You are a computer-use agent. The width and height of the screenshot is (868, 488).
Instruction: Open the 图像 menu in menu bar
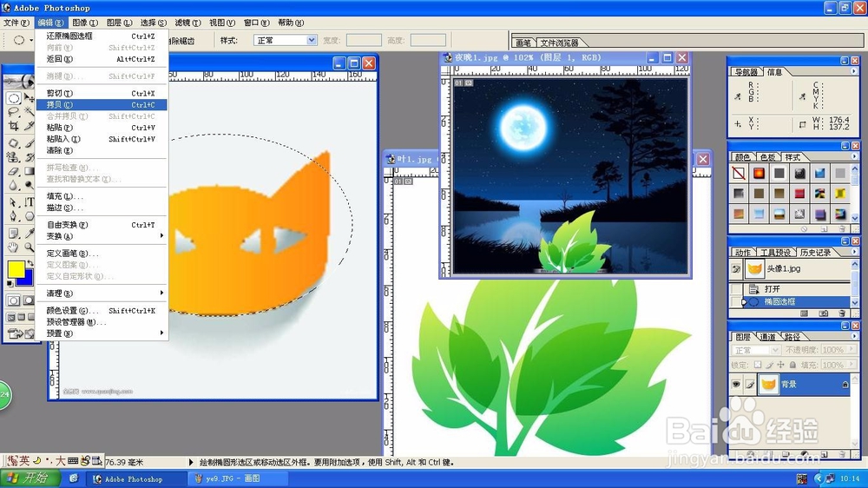85,23
